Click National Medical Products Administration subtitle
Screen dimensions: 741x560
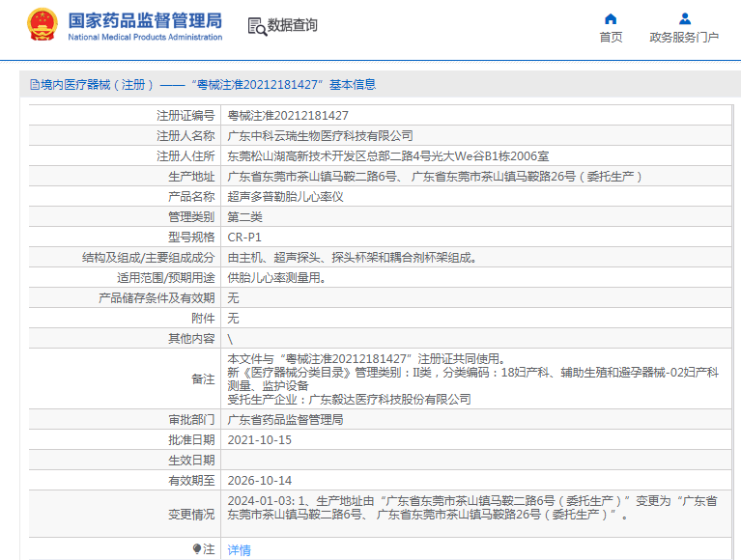pos(145,37)
